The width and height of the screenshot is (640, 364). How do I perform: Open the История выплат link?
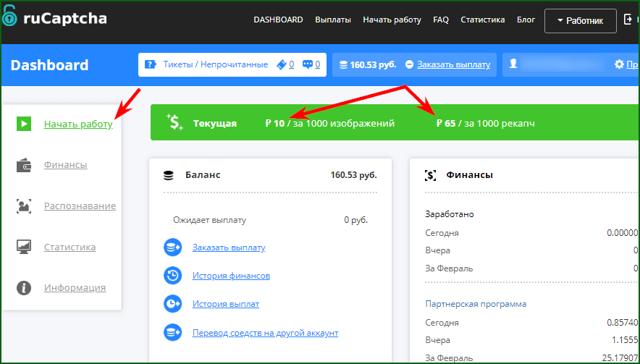pos(226,304)
